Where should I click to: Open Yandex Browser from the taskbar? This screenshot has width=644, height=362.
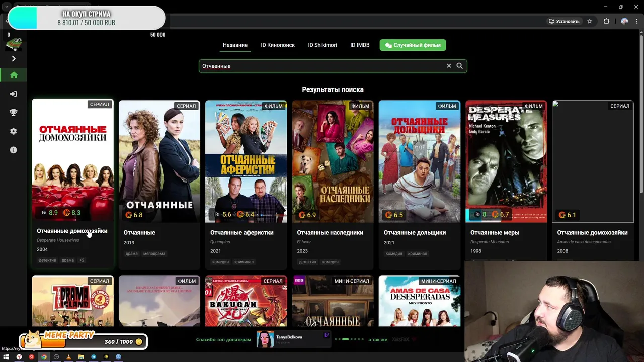click(x=19, y=357)
